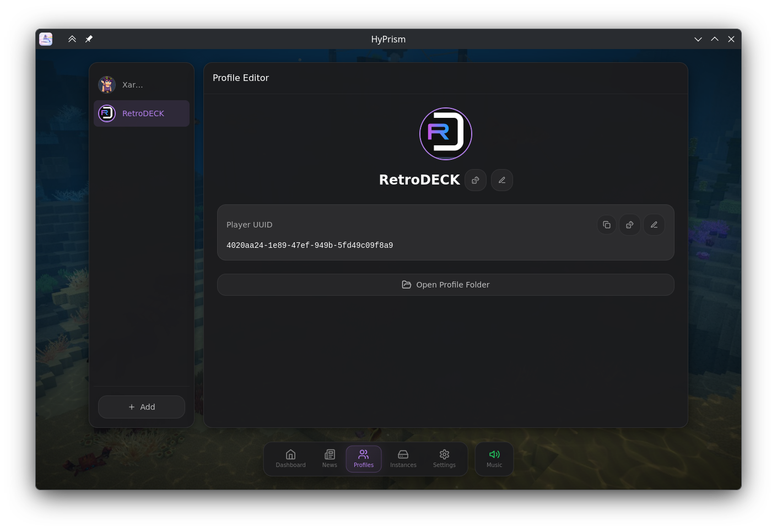Edit the Player UUID with pencil icon
777x532 pixels.
pos(654,225)
